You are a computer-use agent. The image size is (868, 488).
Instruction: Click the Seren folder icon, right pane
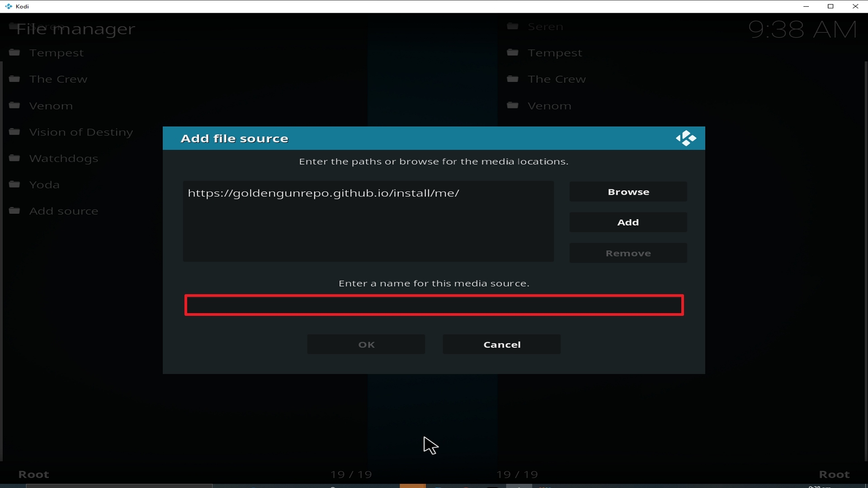(513, 26)
